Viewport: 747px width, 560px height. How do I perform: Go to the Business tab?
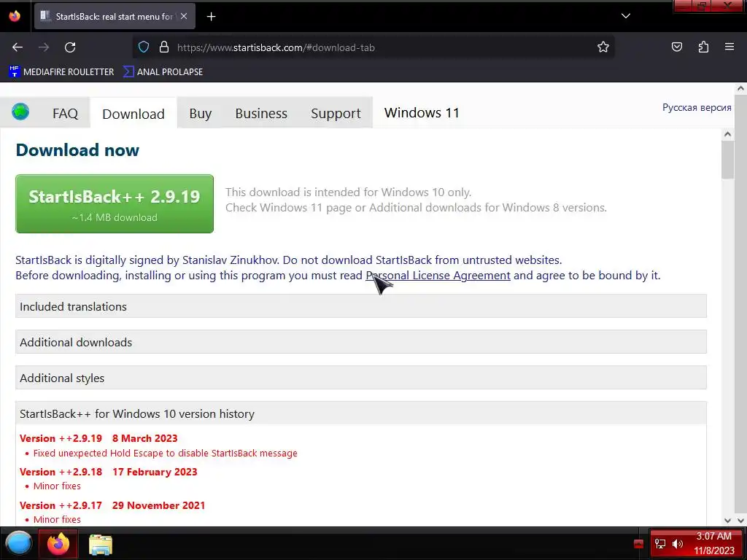[x=261, y=113]
